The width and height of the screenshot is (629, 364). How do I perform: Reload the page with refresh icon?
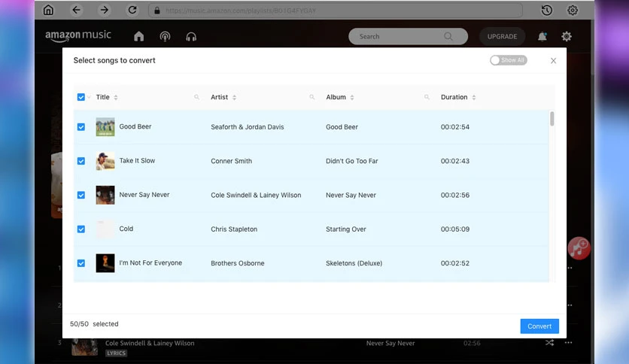(132, 10)
